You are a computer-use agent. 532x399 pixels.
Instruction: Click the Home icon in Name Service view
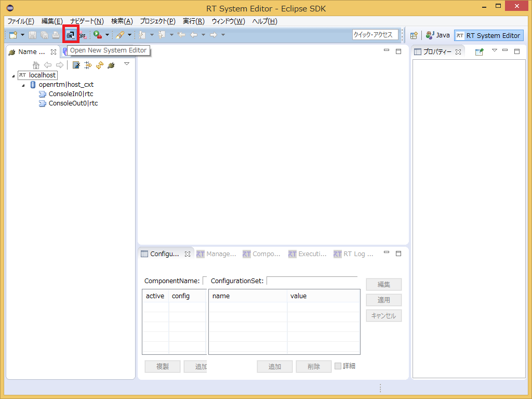click(x=36, y=65)
